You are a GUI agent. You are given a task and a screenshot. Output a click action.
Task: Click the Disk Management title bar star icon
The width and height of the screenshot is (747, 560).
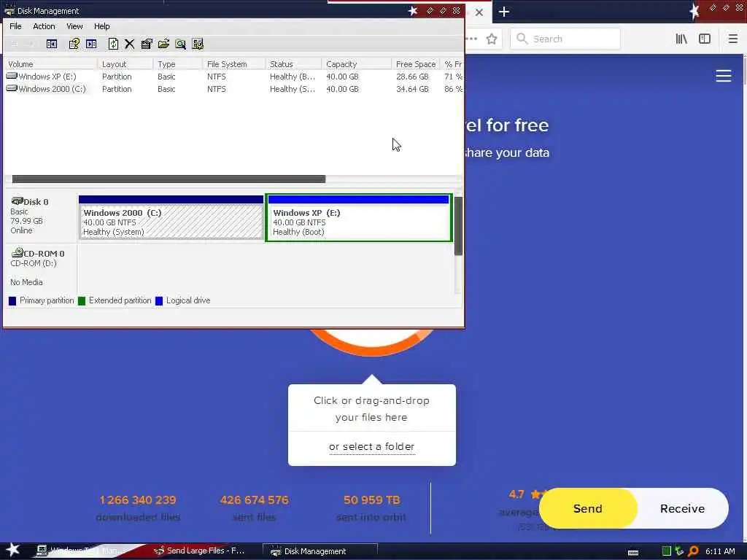click(x=413, y=10)
